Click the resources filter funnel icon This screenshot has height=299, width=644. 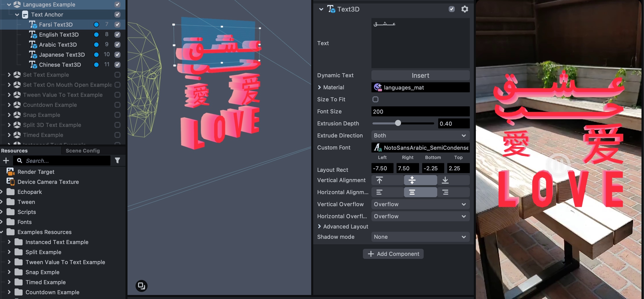117,161
